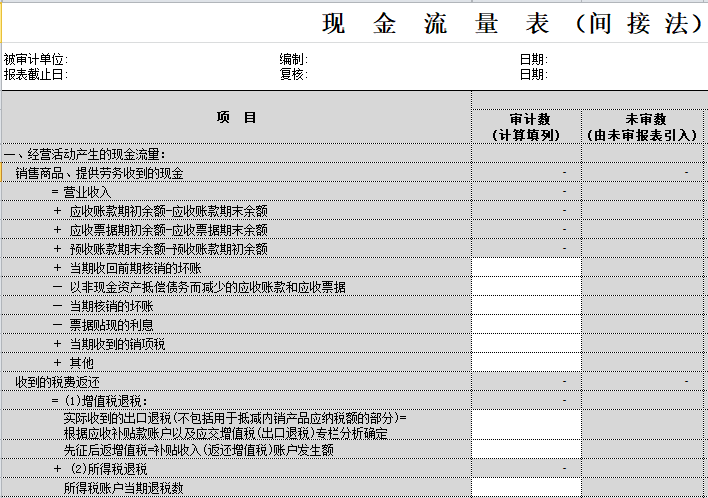Select the 项目 column header
This screenshot has width=708, height=498.
(x=236, y=118)
